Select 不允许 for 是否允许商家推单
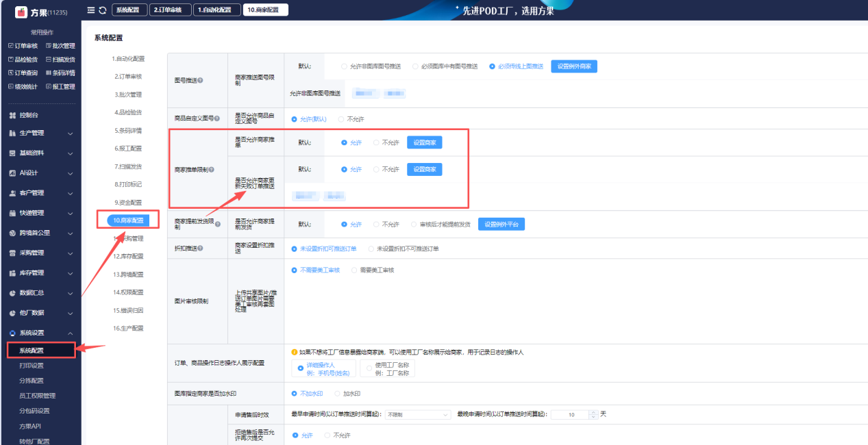Viewport: 868px width, 445px height. point(386,142)
